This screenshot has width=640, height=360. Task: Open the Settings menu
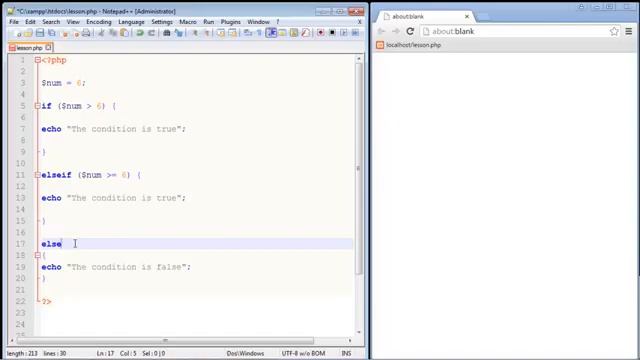(x=162, y=22)
